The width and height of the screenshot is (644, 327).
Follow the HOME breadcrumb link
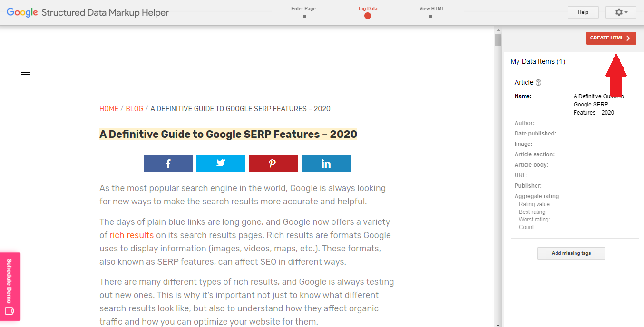(x=109, y=109)
